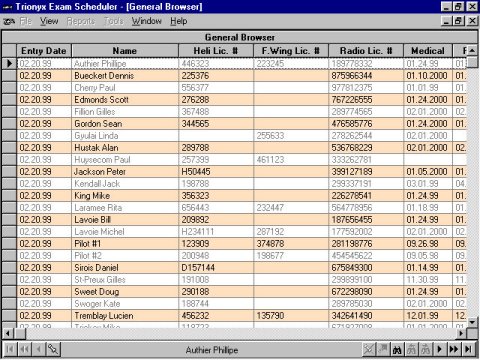The width and height of the screenshot is (480, 360).
Task: Click medical date 11.30.99 cell
Action: pos(428,280)
